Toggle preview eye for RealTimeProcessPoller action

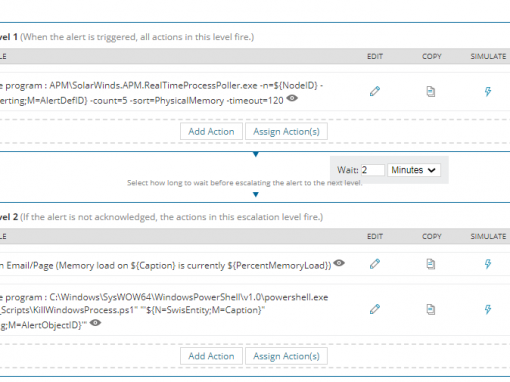pos(292,98)
